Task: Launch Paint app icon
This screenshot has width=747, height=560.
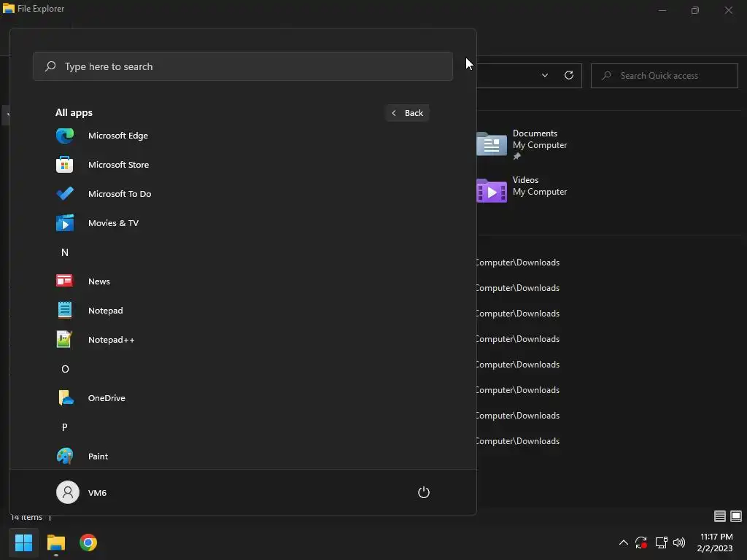Action: pyautogui.click(x=65, y=456)
